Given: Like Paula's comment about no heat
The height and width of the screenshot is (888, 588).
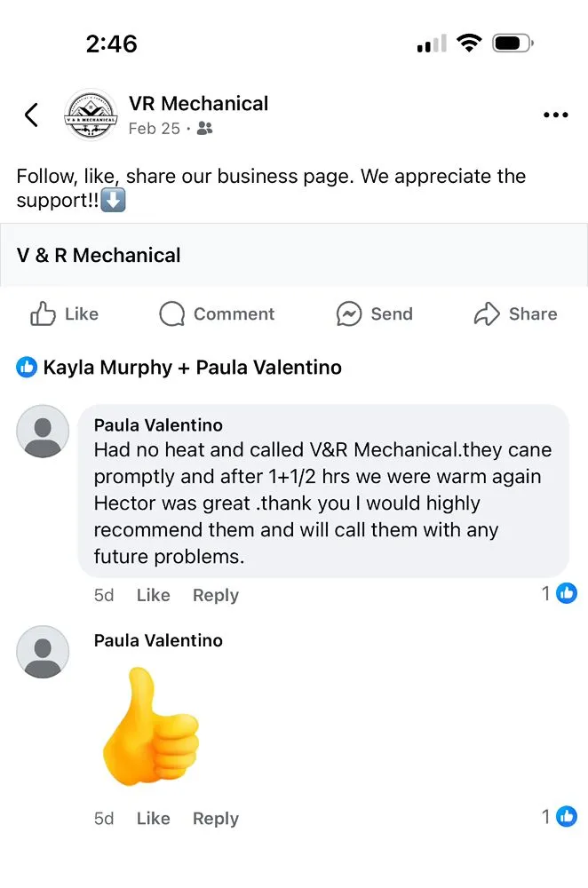Looking at the screenshot, I should pos(153,595).
